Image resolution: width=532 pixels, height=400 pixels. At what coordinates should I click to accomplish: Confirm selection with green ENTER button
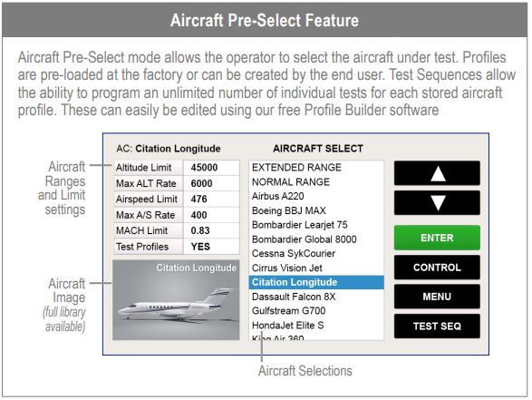(x=437, y=238)
